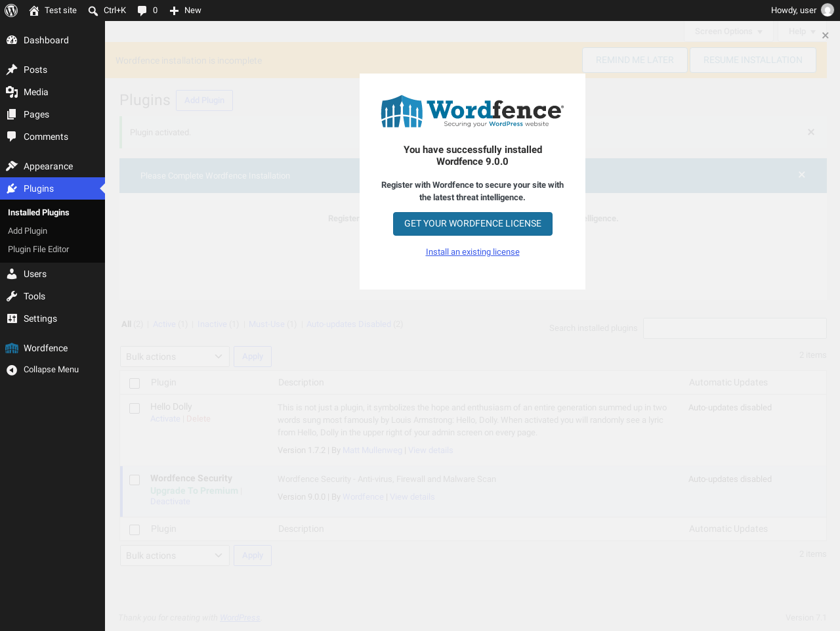This screenshot has height=631, width=840.
Task: Select Installed Plugins submenu item
Action: [39, 213]
